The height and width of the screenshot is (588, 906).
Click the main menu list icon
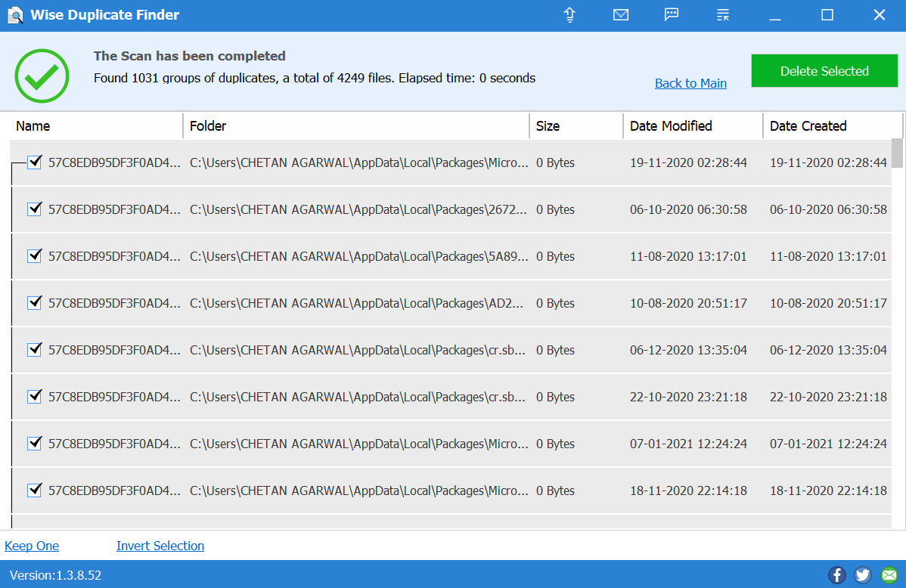[722, 14]
